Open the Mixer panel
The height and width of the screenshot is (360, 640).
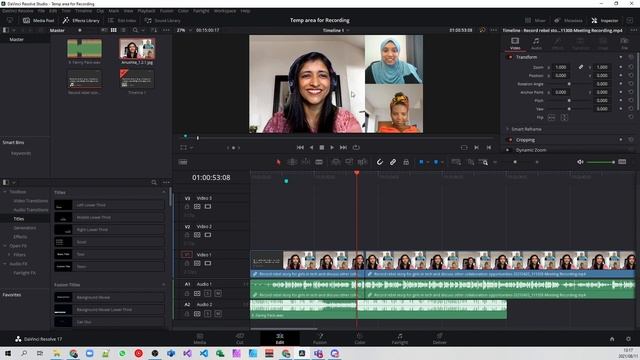point(535,20)
